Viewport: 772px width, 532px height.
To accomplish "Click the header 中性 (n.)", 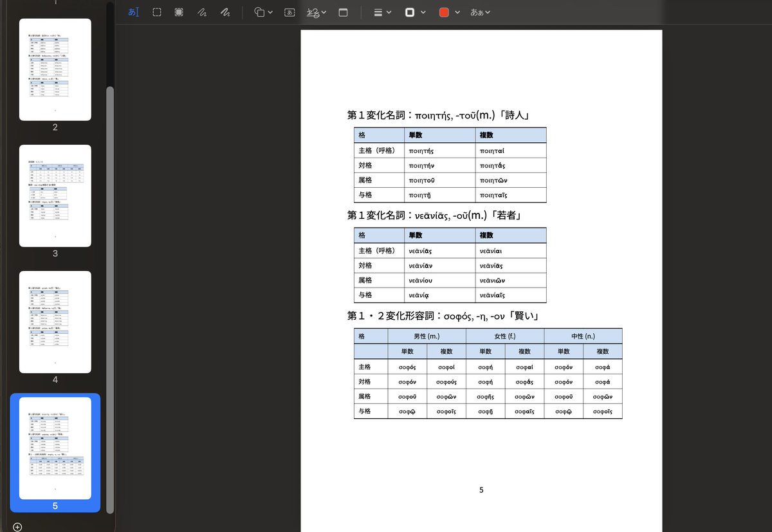I will tap(583, 336).
